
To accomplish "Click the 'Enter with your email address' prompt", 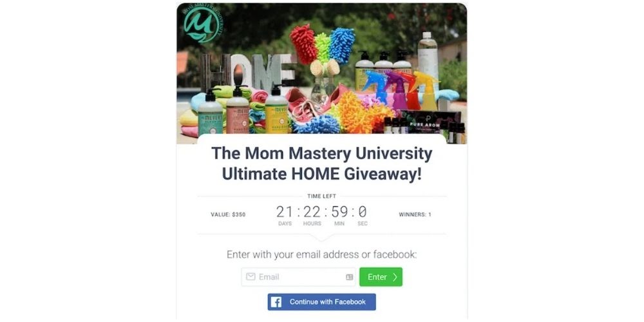I will (321, 254).
